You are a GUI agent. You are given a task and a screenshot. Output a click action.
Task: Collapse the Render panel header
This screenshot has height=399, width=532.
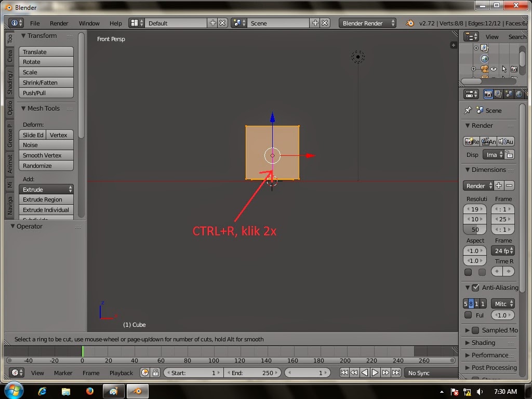pyautogui.click(x=482, y=125)
